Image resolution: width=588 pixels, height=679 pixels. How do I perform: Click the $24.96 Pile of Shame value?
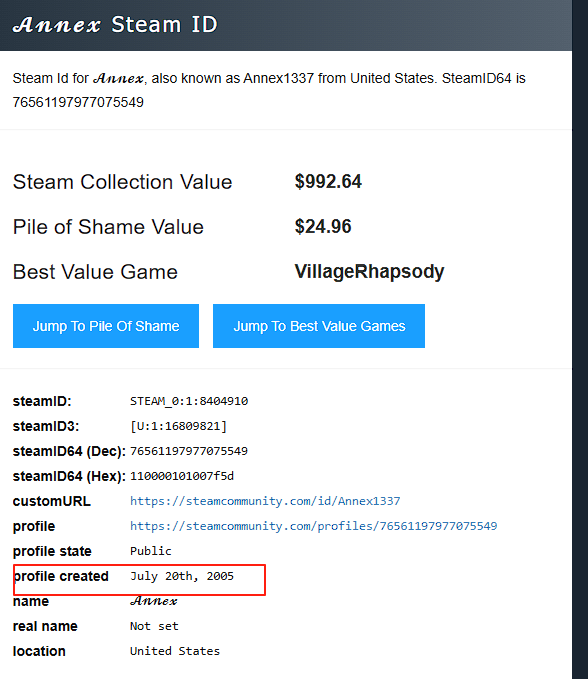pyautogui.click(x=323, y=226)
